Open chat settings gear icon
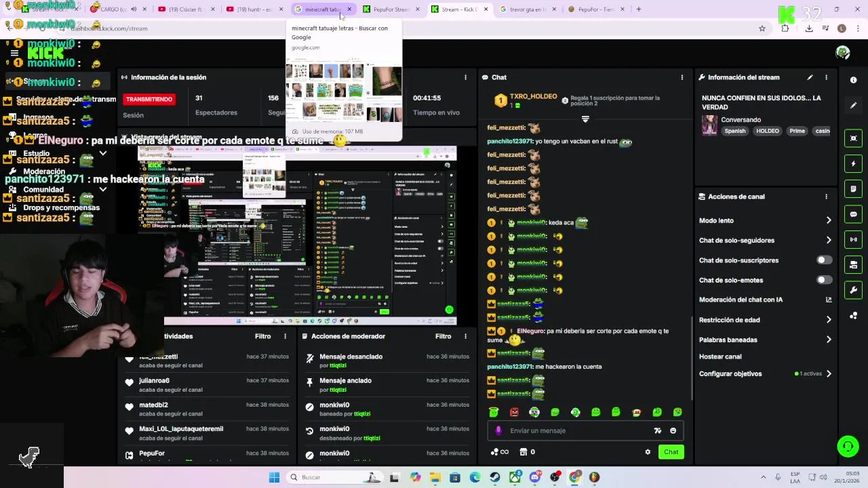 tap(648, 452)
